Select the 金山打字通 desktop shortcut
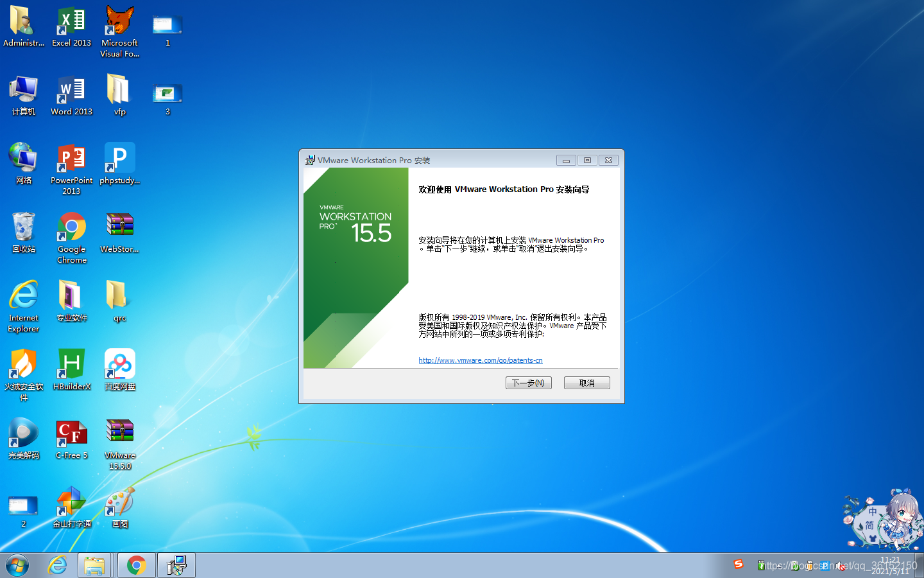924x578 pixels. (x=71, y=508)
